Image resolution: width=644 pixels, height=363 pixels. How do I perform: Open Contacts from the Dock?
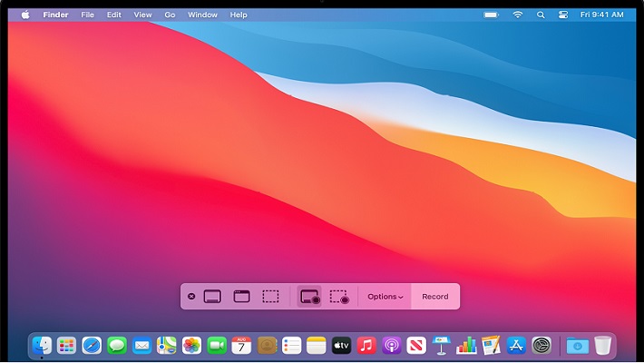[x=267, y=346]
